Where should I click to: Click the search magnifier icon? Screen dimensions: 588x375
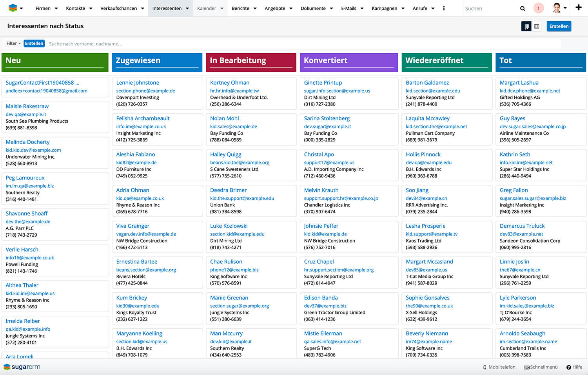pyautogui.click(x=522, y=8)
